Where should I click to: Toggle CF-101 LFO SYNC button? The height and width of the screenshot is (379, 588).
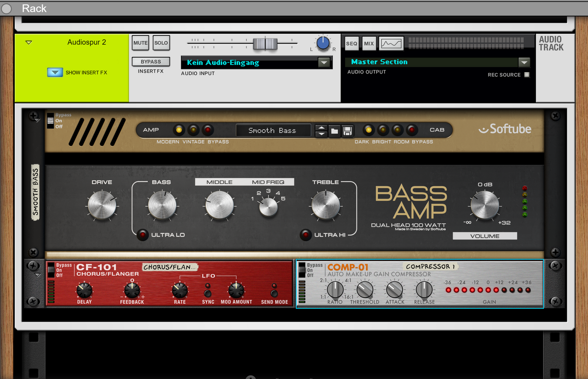[x=208, y=293]
